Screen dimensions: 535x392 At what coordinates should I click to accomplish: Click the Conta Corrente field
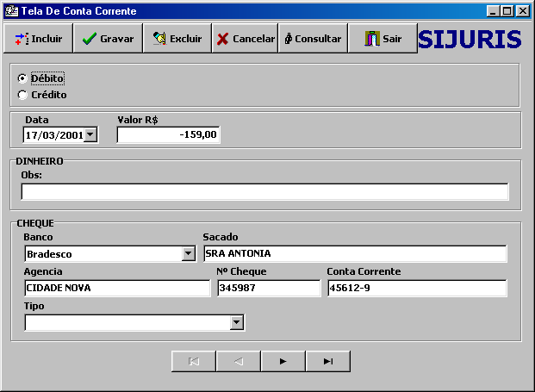pyautogui.click(x=416, y=288)
